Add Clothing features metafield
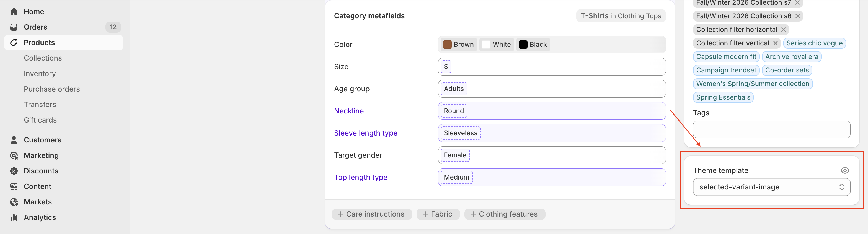 [x=504, y=214]
